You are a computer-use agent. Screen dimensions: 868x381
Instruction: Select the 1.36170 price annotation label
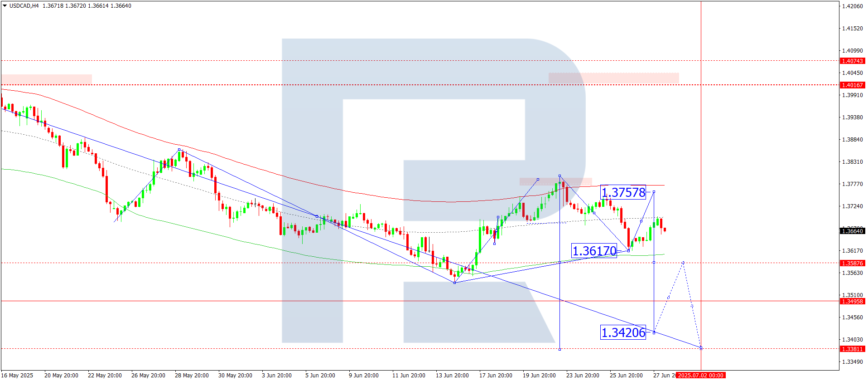594,251
